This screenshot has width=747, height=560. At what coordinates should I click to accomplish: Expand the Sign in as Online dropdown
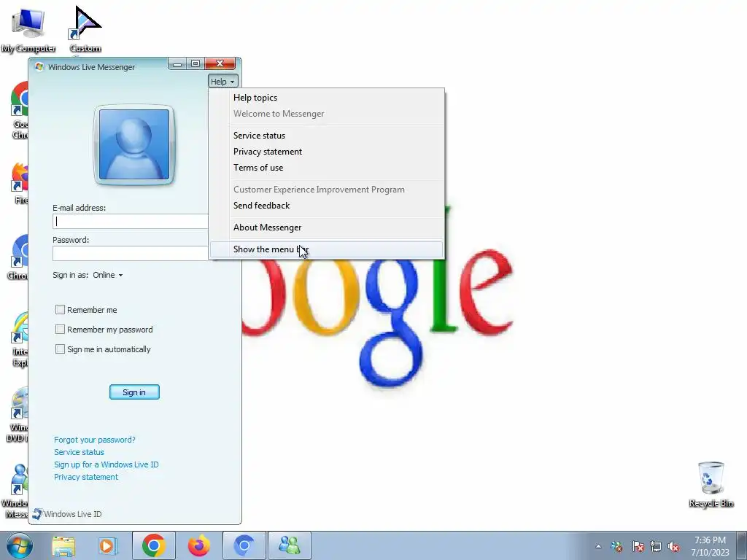[x=108, y=275]
